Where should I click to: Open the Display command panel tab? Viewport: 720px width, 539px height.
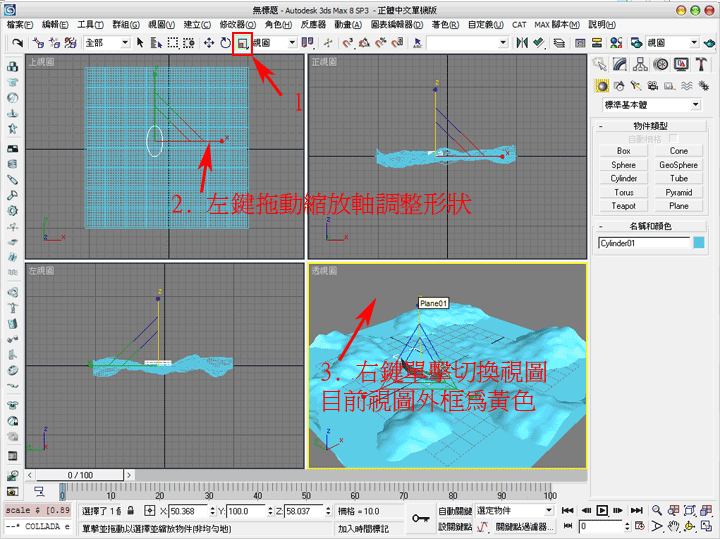[681, 64]
